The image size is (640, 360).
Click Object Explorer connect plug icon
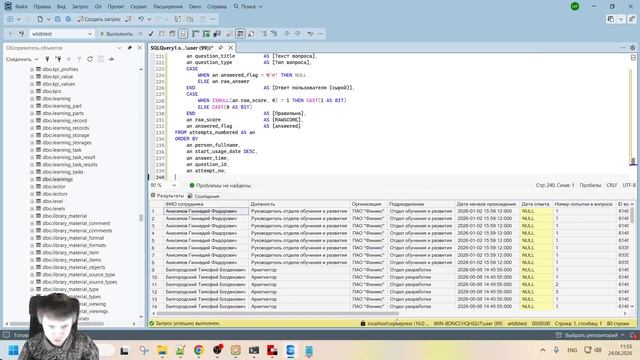pos(47,59)
